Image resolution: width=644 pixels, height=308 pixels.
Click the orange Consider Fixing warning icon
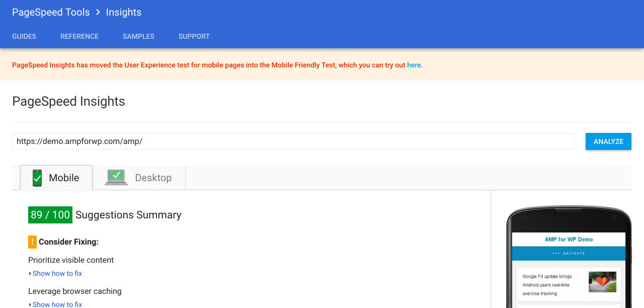point(32,242)
